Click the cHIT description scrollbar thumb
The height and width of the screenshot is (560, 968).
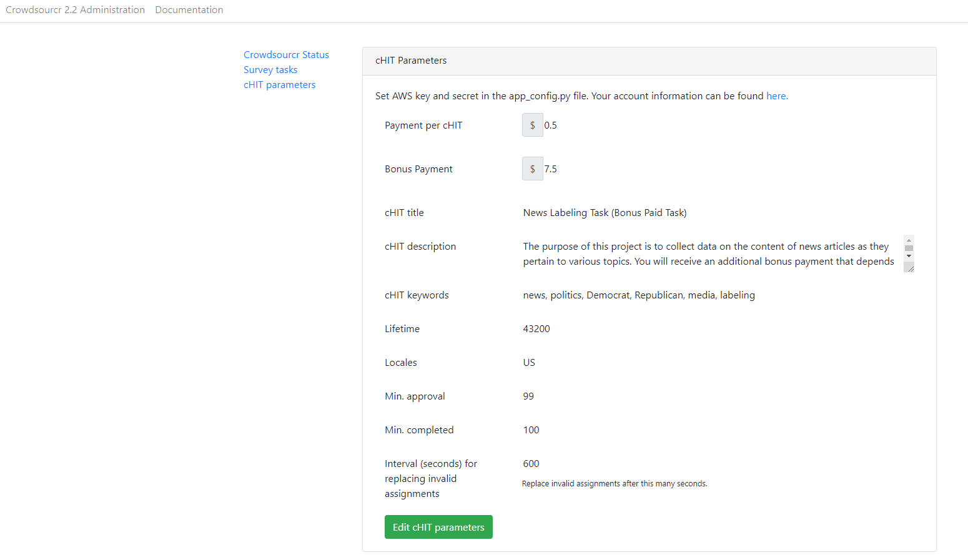coord(909,248)
